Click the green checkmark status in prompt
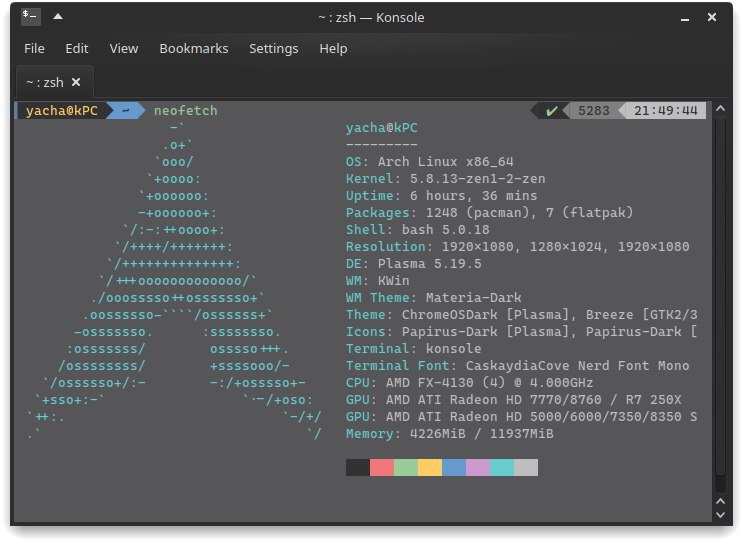Image resolution: width=743 pixels, height=540 pixels. (x=551, y=111)
